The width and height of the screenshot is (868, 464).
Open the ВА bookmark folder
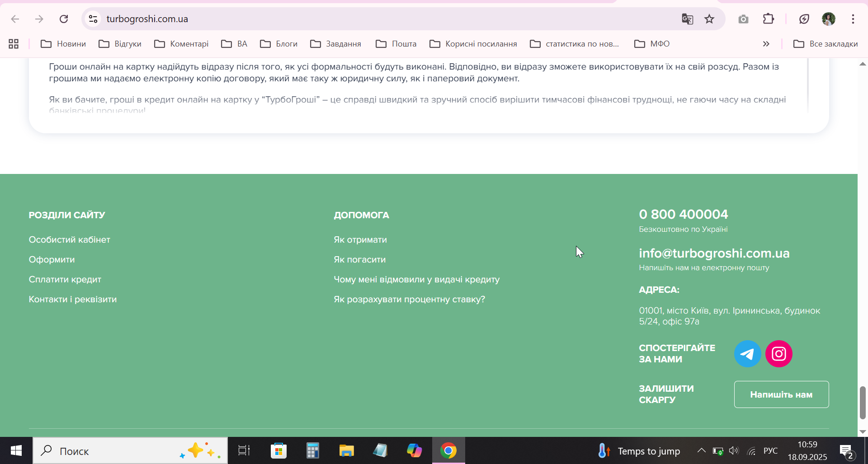pos(234,44)
